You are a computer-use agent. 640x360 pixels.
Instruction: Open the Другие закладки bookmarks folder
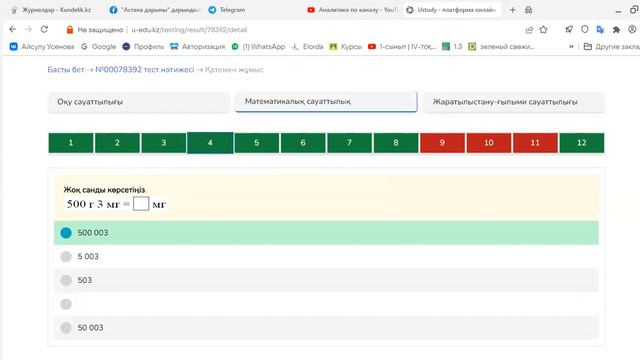[x=611, y=47]
